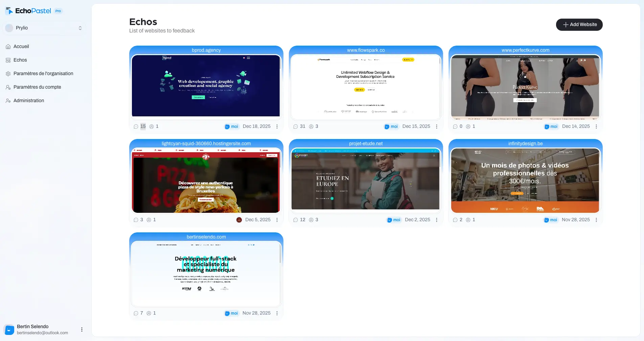Open the options menu beside Bertin Selendo
Image resolution: width=644 pixels, height=341 pixels.
click(x=82, y=329)
